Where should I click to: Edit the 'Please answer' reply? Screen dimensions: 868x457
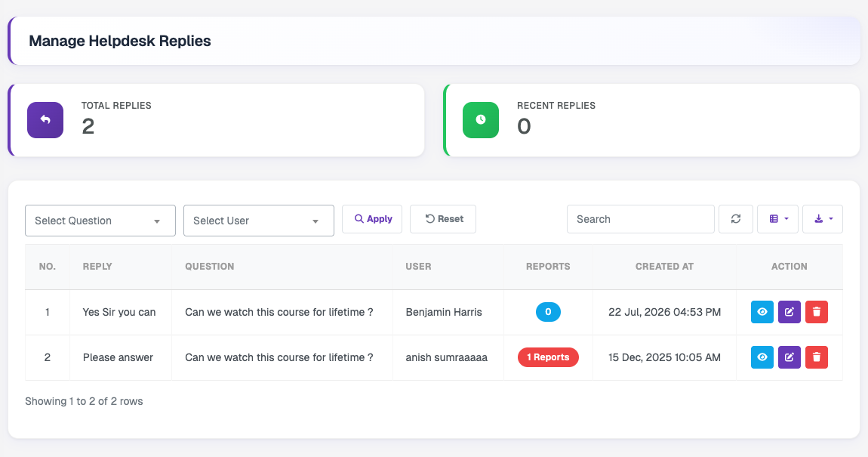[790, 357]
